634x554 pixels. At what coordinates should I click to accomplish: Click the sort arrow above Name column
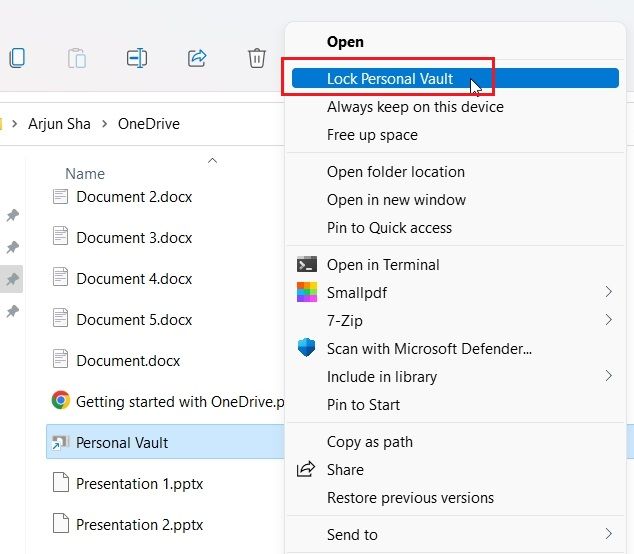(212, 161)
